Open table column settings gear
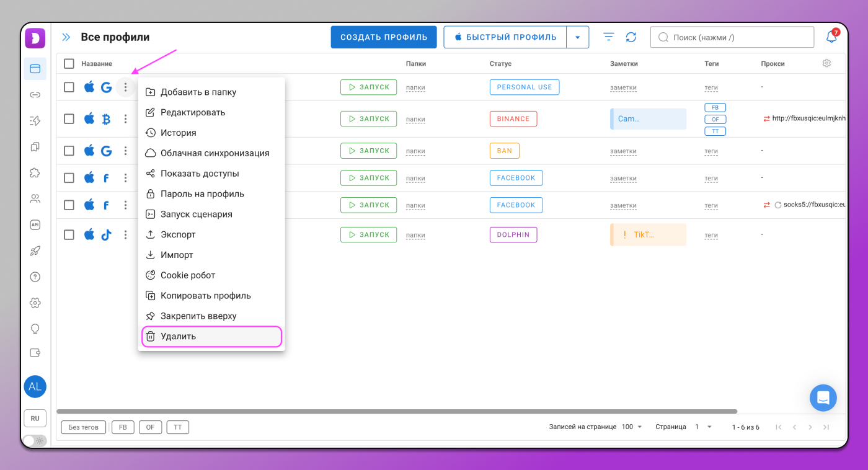The height and width of the screenshot is (470, 868). (x=826, y=63)
